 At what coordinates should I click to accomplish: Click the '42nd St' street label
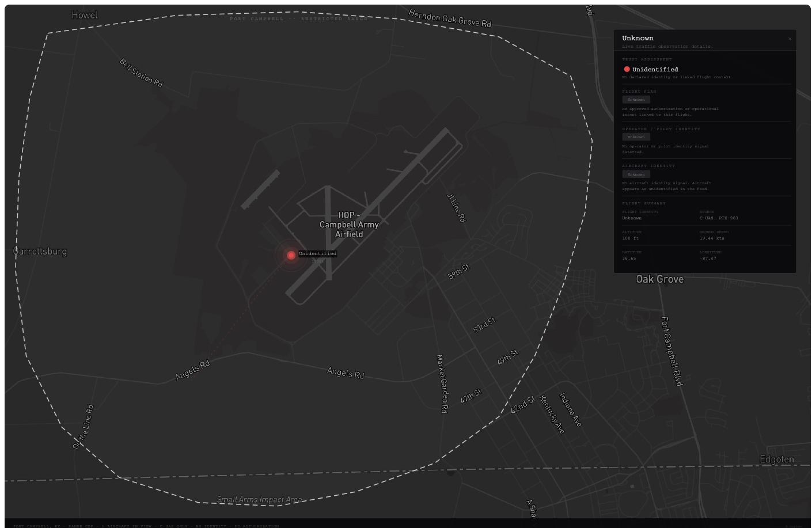pos(523,405)
